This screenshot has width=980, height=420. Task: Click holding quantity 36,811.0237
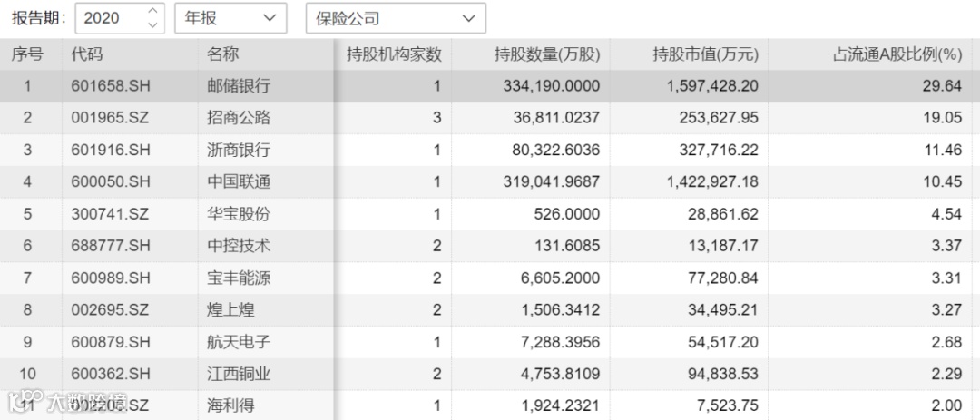[x=555, y=118]
